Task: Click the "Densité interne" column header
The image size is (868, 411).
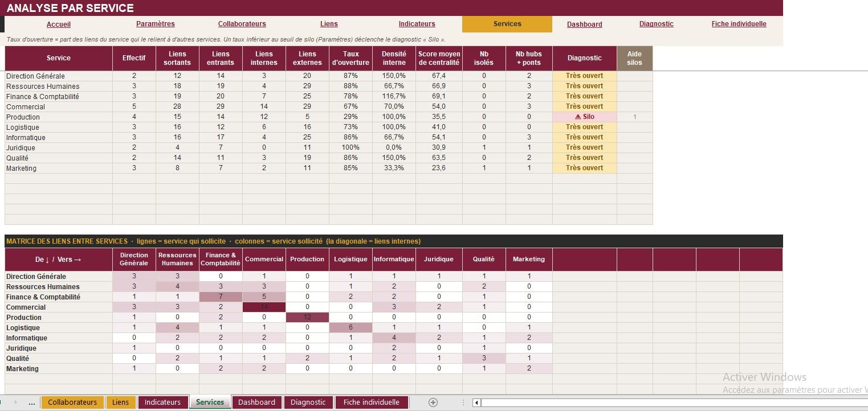Action: (394, 58)
